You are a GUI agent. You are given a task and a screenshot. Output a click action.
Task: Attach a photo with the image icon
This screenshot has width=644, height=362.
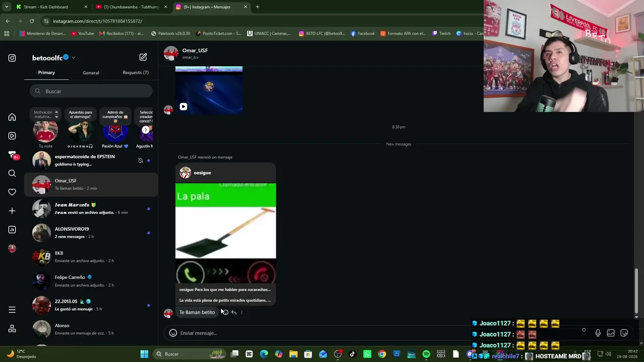(x=611, y=333)
